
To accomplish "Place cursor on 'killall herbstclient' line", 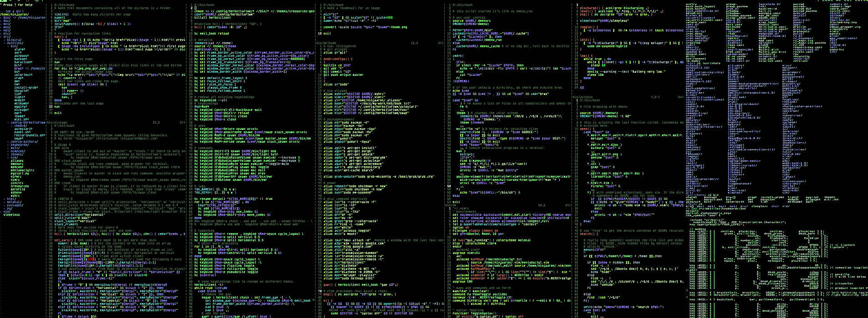I will [212, 17].
